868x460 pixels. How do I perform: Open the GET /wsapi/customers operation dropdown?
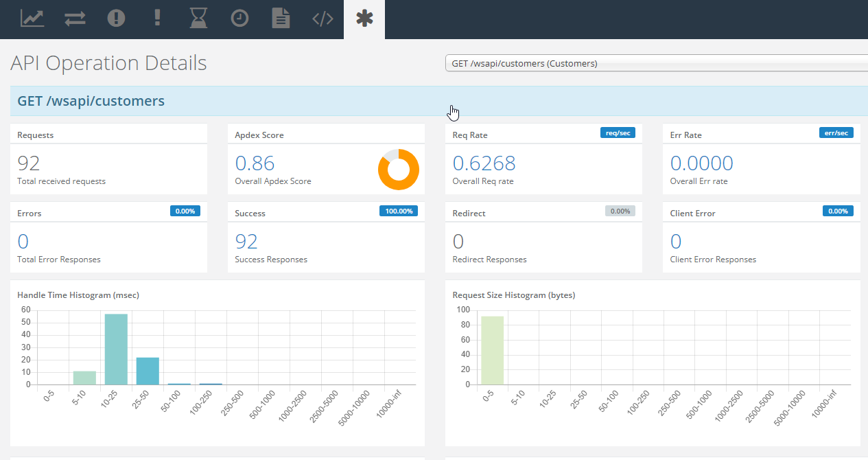[657, 63]
